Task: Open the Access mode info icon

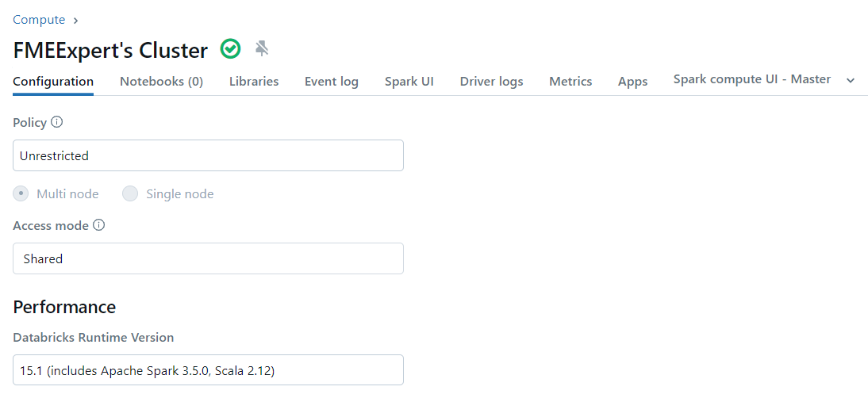Action: coord(98,225)
